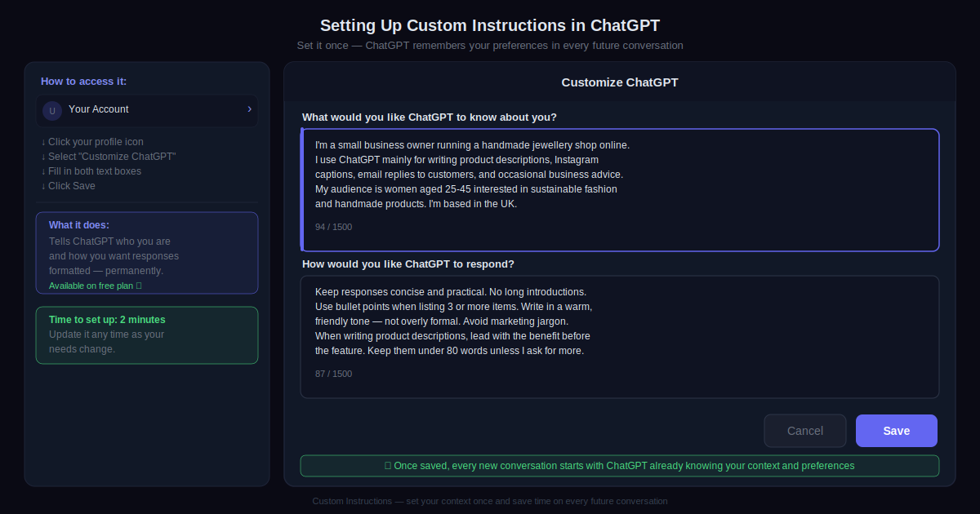
Task: Select the "What it does:" card heading
Action: pos(79,225)
